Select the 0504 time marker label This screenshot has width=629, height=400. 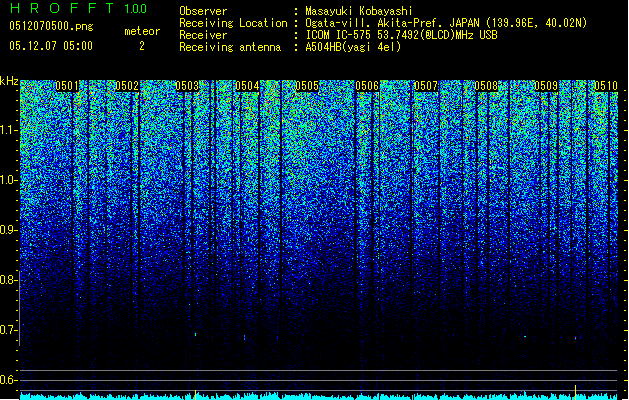(247, 86)
